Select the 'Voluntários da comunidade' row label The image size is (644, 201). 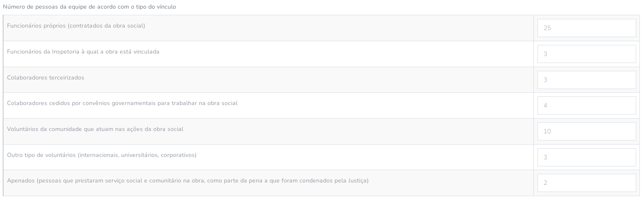(95, 129)
